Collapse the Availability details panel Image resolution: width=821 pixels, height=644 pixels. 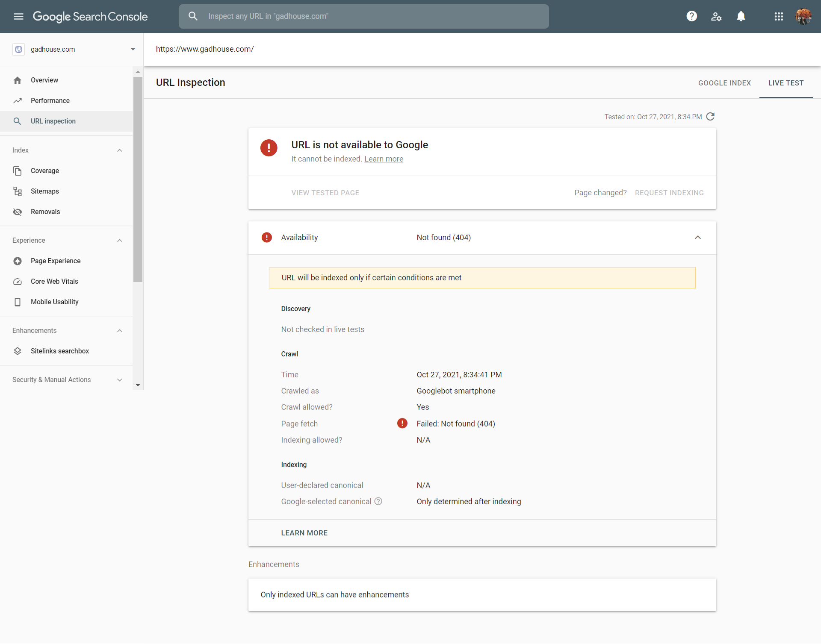pos(698,237)
